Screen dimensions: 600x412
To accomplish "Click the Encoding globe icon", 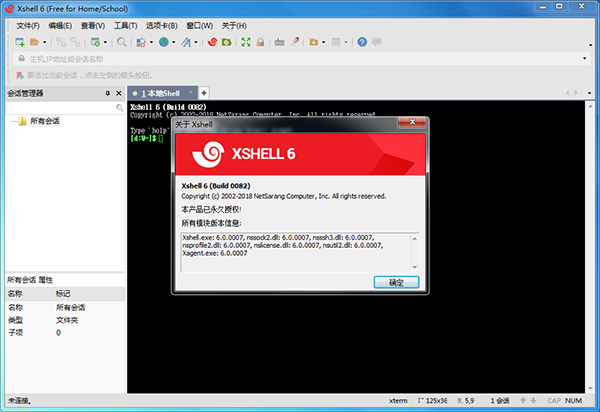I will pos(164,42).
